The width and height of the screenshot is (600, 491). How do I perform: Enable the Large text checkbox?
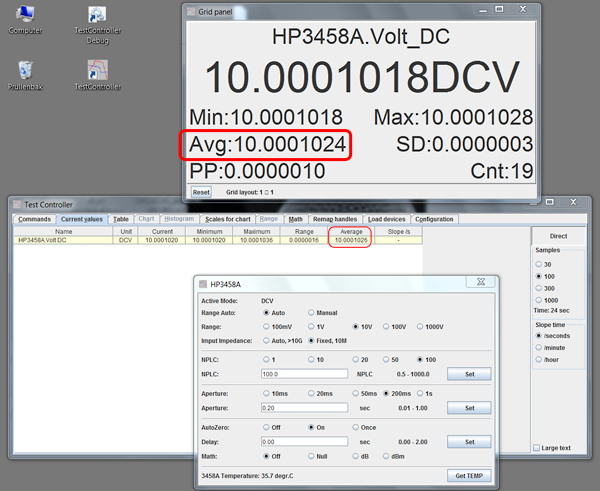coord(536,447)
